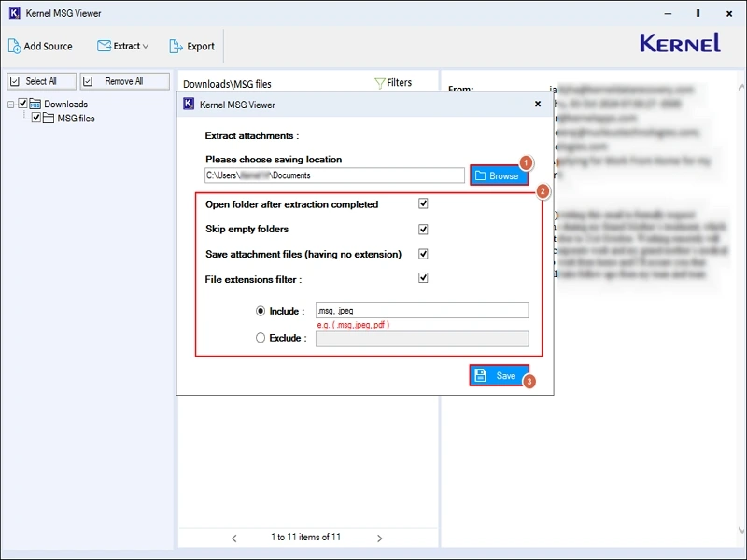This screenshot has height=560, width=747.
Task: Click the saving location path field
Action: [x=333, y=175]
